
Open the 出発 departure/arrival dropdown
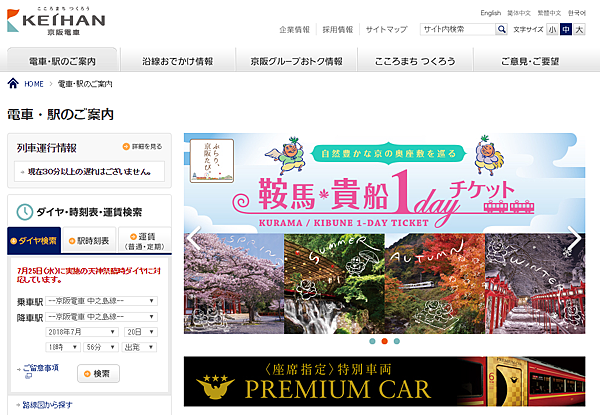tap(139, 347)
